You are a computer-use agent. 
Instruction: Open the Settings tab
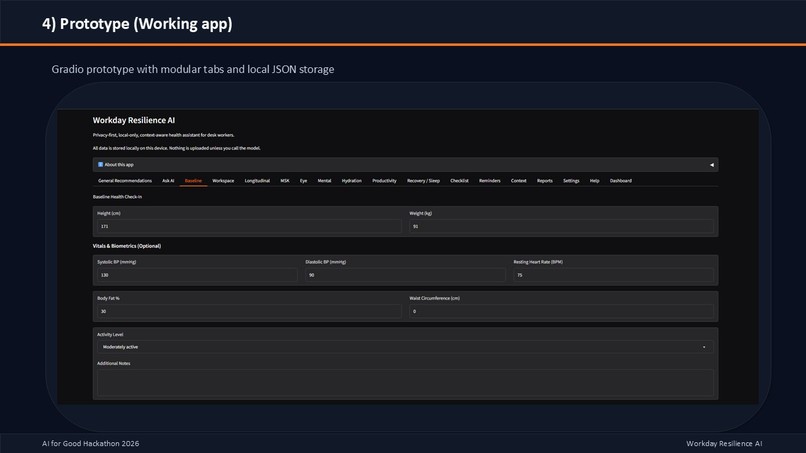coord(571,180)
